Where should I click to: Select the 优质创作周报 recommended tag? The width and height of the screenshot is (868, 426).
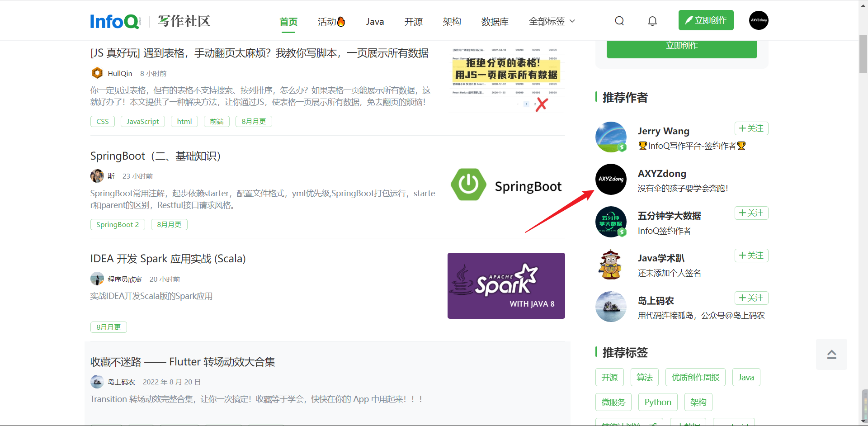point(695,377)
